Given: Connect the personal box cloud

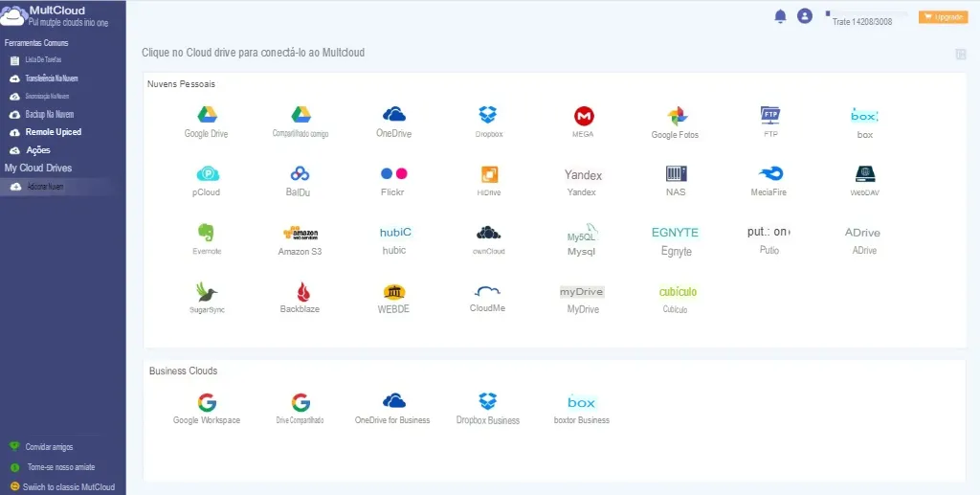Looking at the screenshot, I should 864,116.
